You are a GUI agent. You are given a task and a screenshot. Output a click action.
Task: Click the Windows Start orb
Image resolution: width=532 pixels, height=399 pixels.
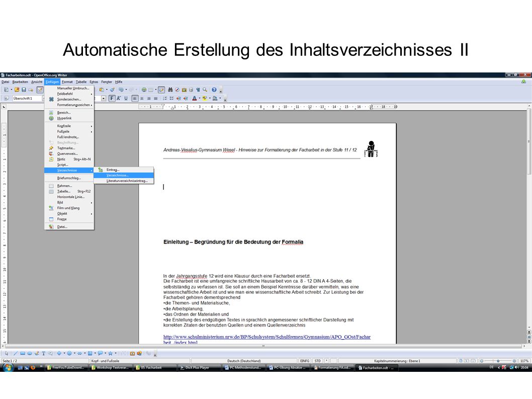coord(8,367)
